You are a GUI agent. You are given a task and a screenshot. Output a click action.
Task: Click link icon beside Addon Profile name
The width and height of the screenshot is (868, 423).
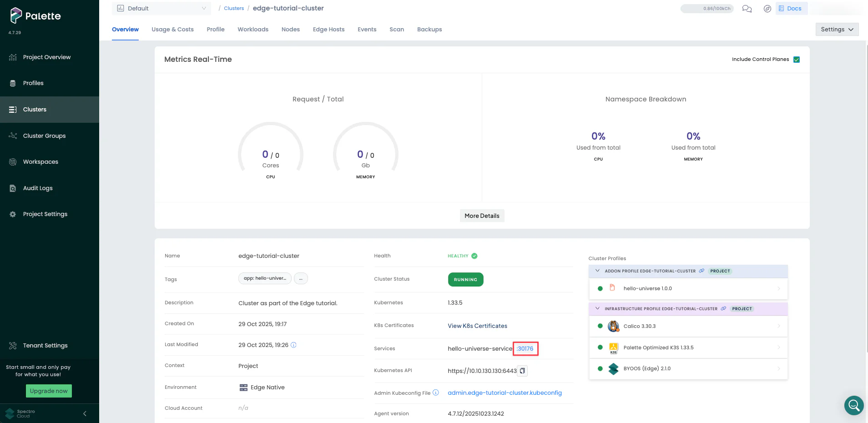(x=701, y=271)
